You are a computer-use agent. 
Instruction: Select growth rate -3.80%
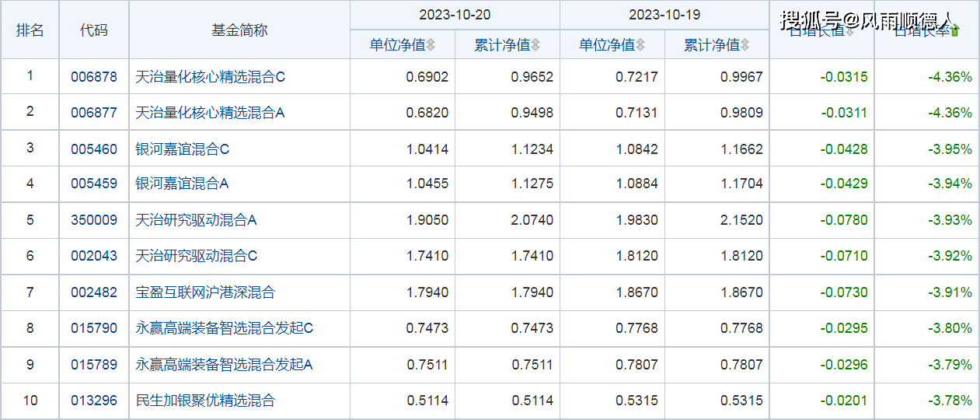950,328
